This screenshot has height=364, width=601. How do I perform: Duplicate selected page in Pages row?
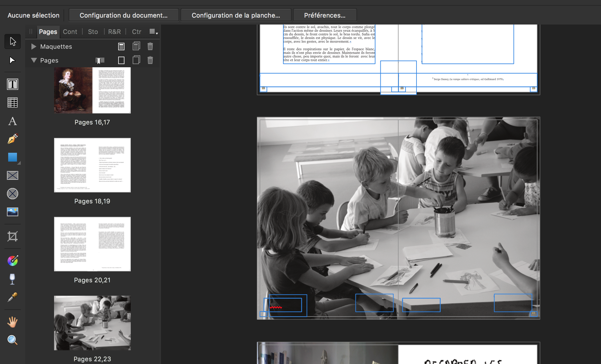pyautogui.click(x=136, y=60)
